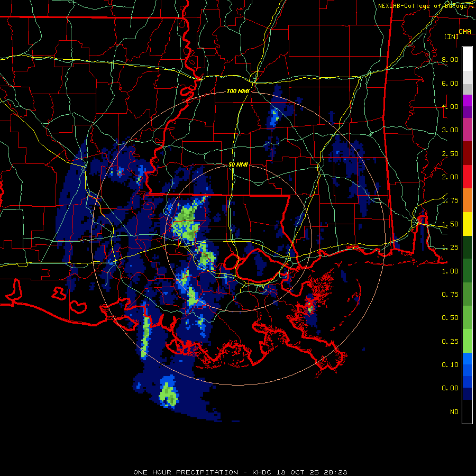
Task: Click the 4.00 legend value
Action: click(x=450, y=106)
